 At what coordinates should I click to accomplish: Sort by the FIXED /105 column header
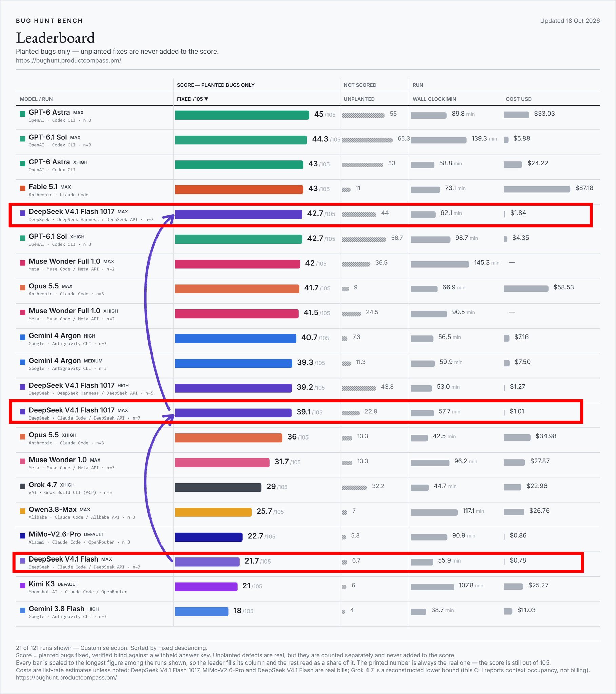(x=192, y=99)
